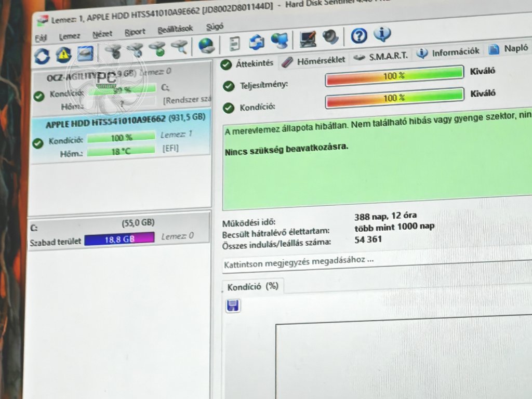Select the Kondíció (%) graph tab
Viewport: 532px width, 399px height.
tap(253, 287)
